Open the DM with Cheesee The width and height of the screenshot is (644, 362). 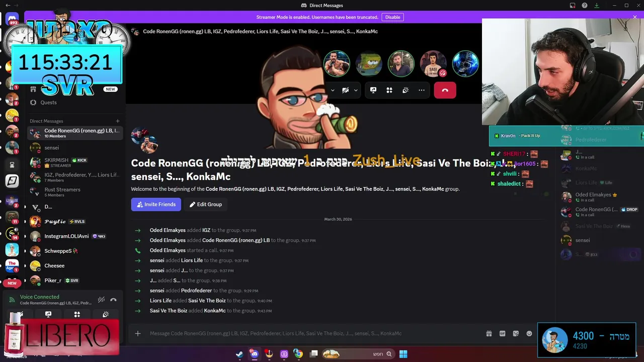(75, 265)
